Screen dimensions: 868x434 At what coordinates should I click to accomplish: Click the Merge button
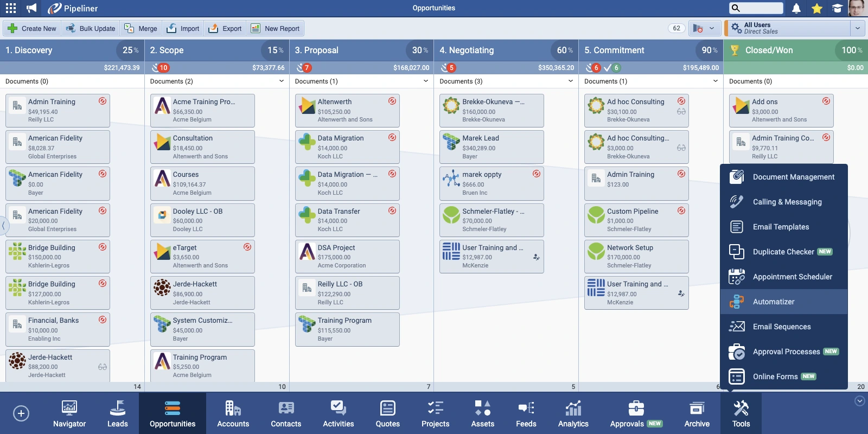pos(141,28)
